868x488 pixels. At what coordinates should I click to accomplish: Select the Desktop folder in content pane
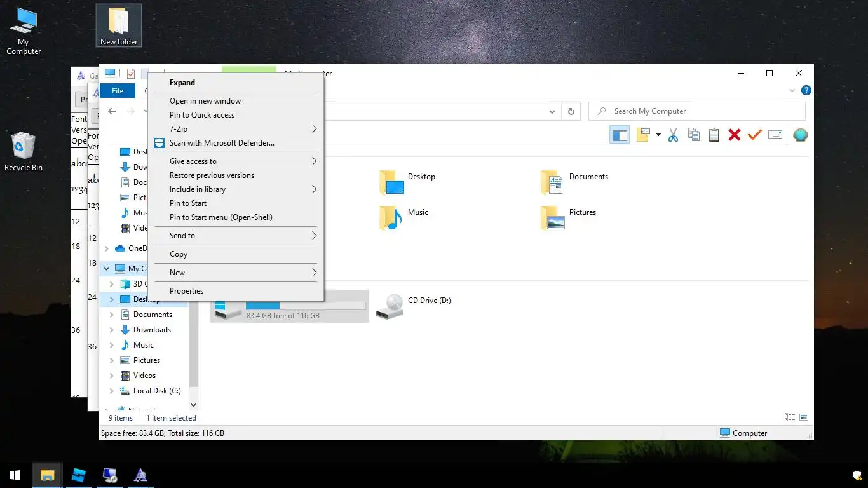coord(407,182)
